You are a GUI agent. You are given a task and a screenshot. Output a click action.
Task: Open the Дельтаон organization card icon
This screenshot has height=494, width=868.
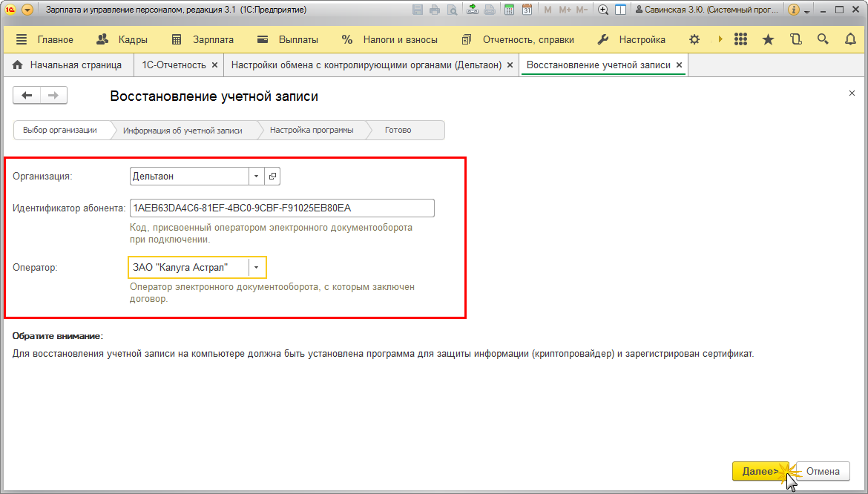pos(272,176)
